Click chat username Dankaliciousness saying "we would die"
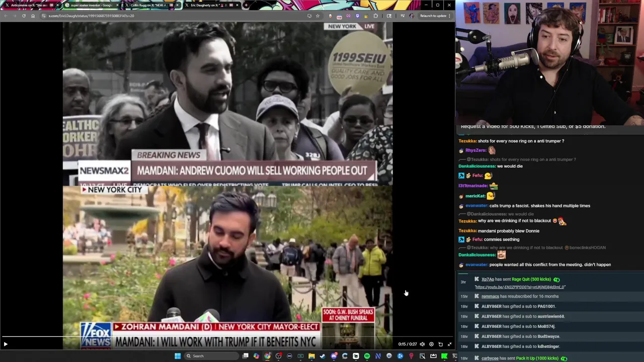The height and width of the screenshot is (362, 644). [477, 166]
